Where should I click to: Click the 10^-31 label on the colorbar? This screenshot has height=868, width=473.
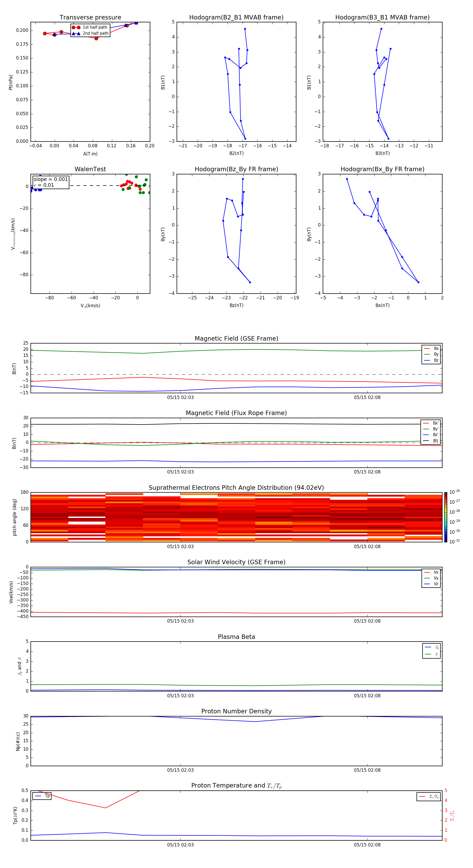(x=455, y=542)
